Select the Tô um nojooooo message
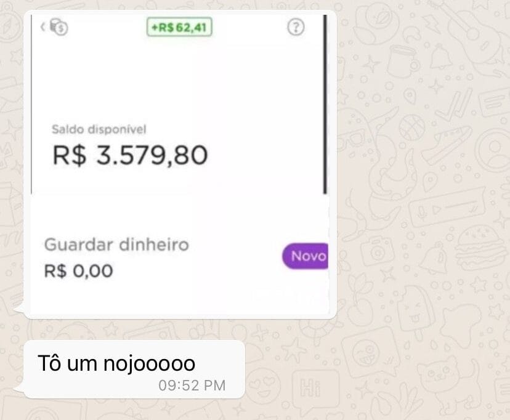 point(116,363)
